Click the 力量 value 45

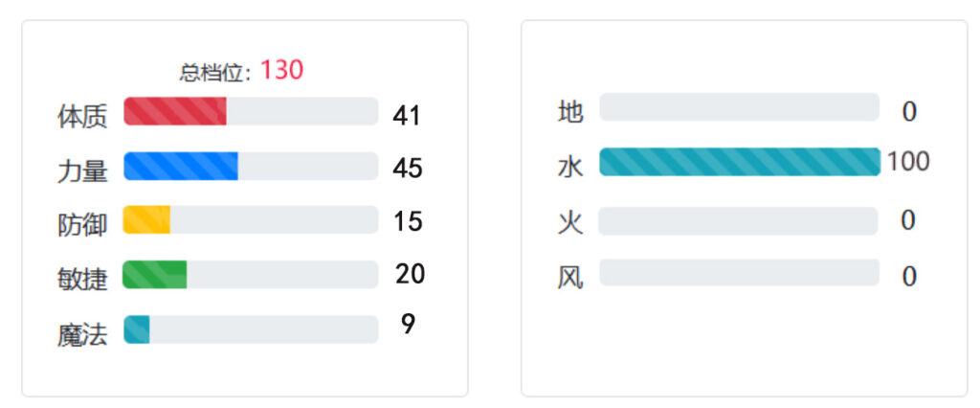408,168
